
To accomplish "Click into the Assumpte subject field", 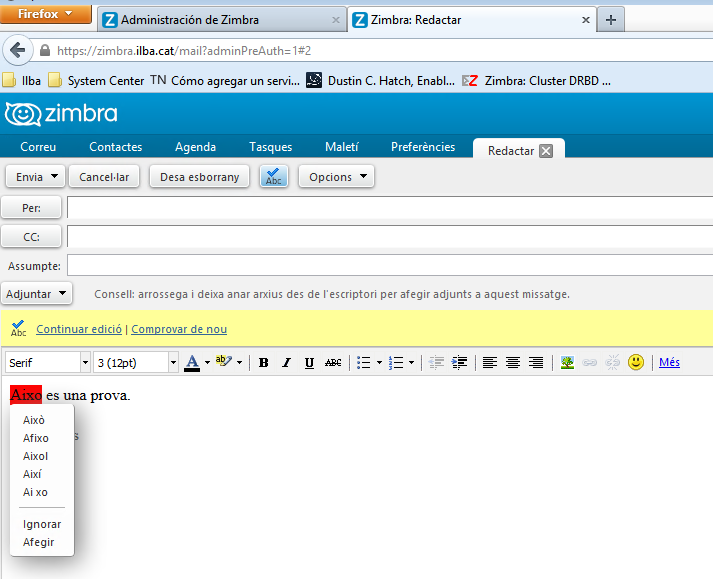I will (x=390, y=265).
